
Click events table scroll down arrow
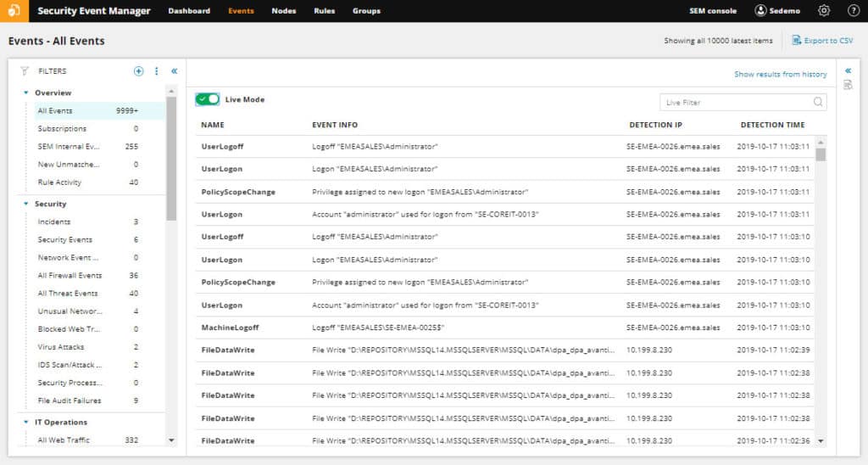[x=821, y=441]
